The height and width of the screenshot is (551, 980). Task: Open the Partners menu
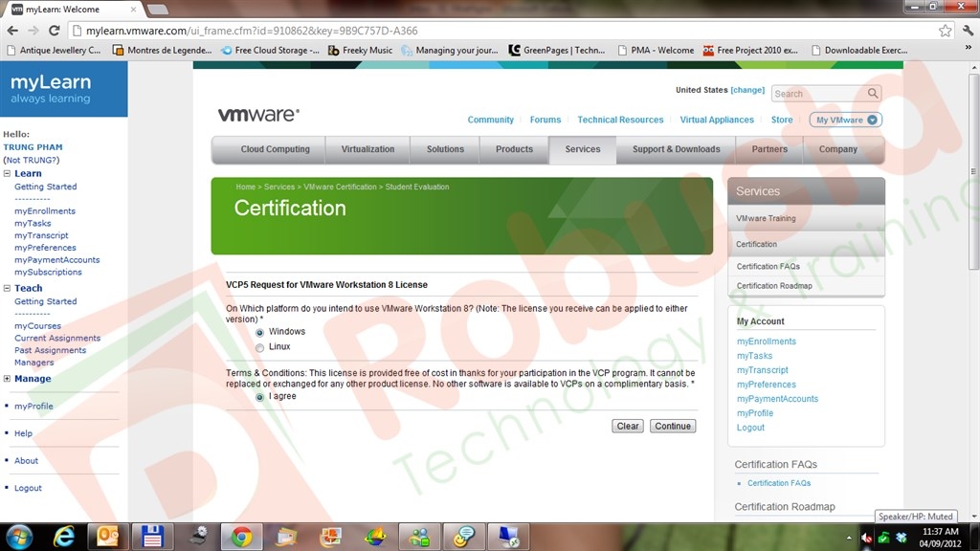click(x=769, y=149)
